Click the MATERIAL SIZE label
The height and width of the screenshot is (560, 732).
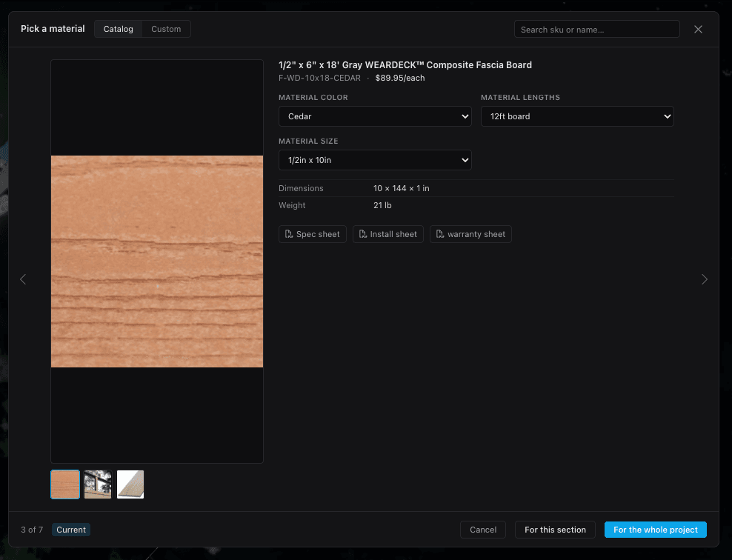(308, 141)
